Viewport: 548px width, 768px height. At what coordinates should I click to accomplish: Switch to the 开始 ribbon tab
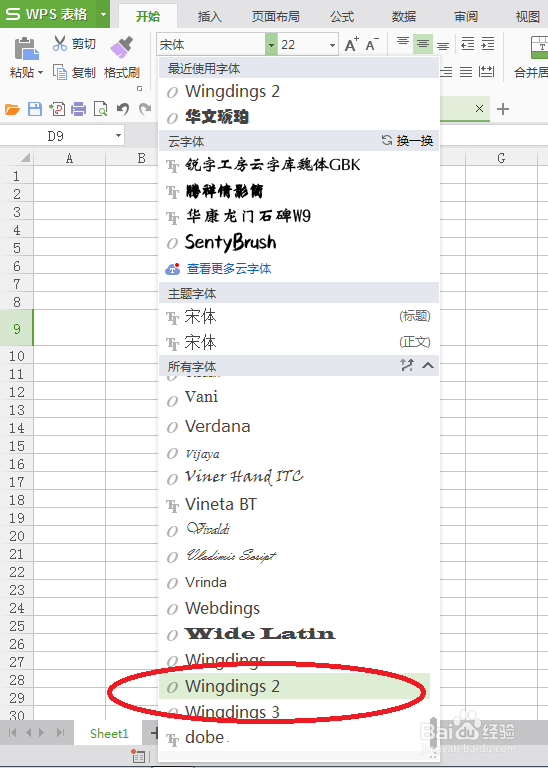[x=147, y=17]
